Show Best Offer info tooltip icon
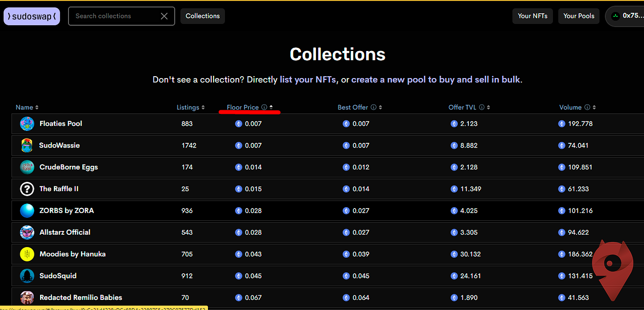This screenshot has width=644, height=310. click(x=374, y=107)
